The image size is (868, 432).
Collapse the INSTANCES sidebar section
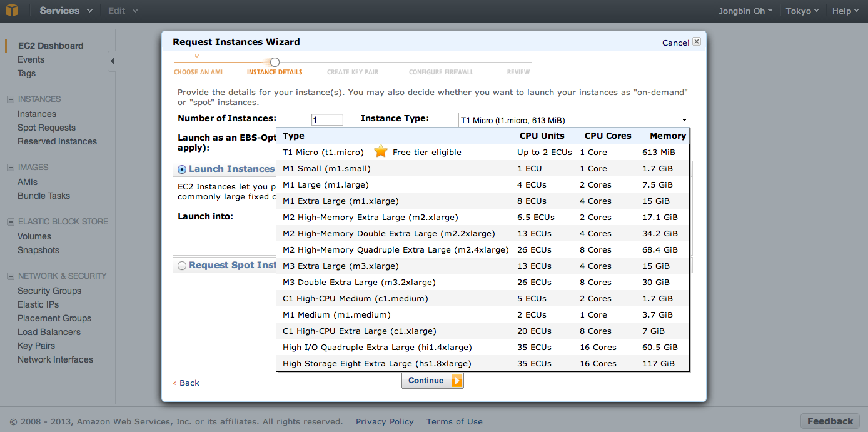click(x=10, y=99)
